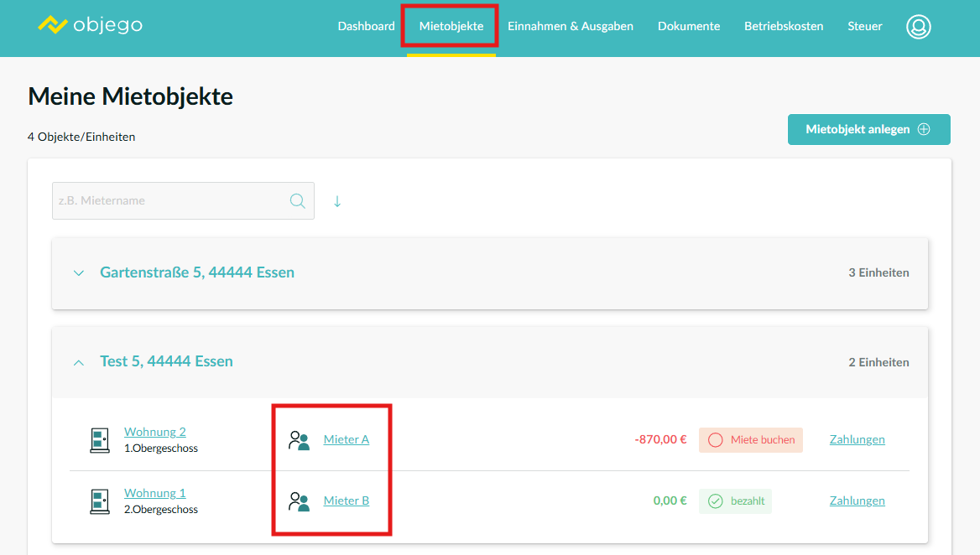
Task: Click the Wohnung 1 apartment door icon
Action: pyautogui.click(x=100, y=501)
